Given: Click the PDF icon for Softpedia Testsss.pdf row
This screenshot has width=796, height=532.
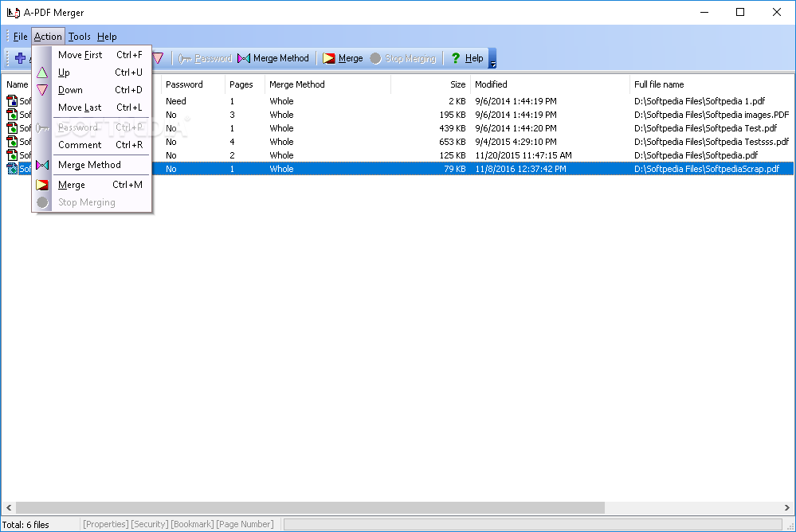Looking at the screenshot, I should [x=12, y=142].
